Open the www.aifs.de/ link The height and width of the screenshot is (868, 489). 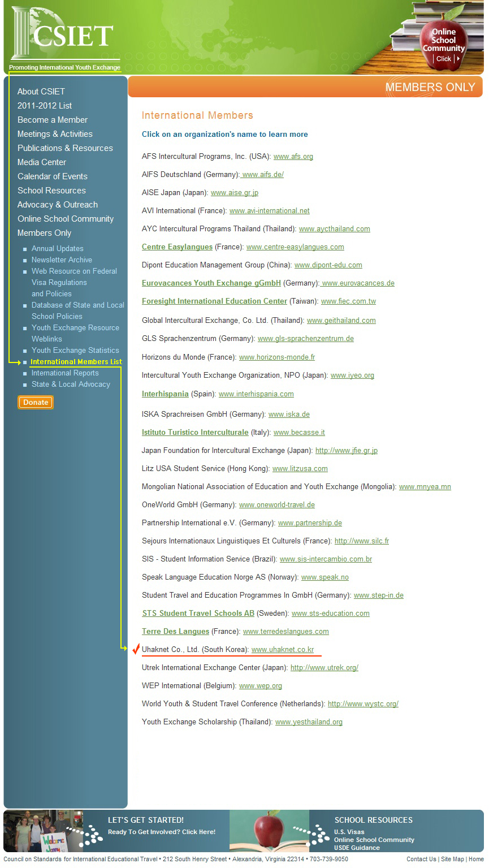pyautogui.click(x=263, y=174)
